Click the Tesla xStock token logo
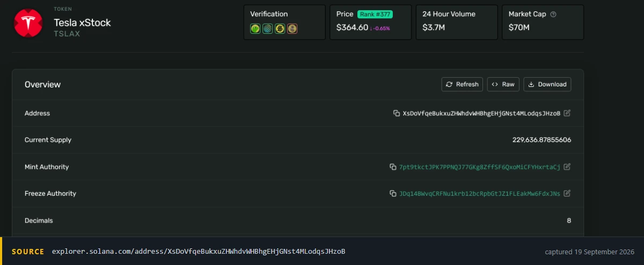This screenshot has height=265, width=644. coord(28,23)
